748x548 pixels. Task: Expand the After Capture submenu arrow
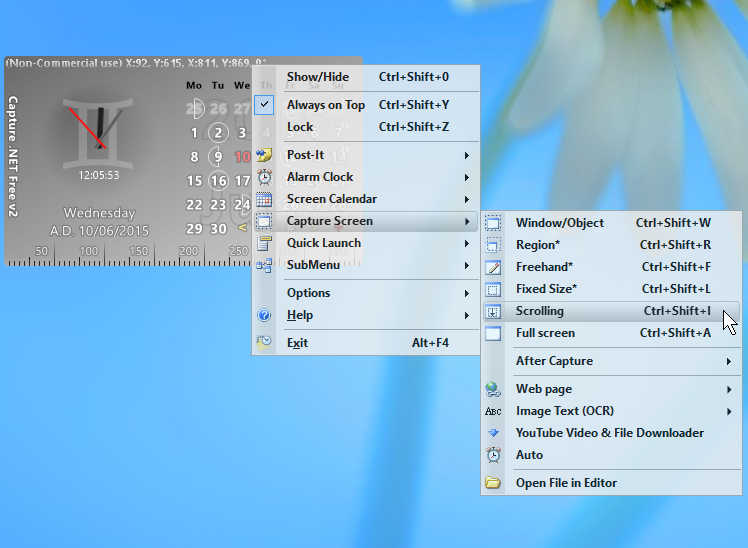point(729,362)
